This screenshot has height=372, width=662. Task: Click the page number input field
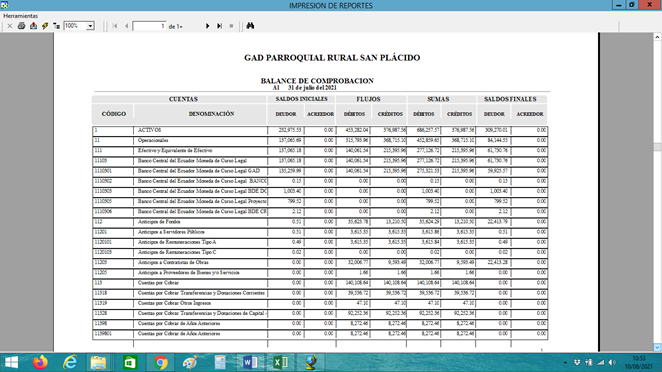[149, 26]
